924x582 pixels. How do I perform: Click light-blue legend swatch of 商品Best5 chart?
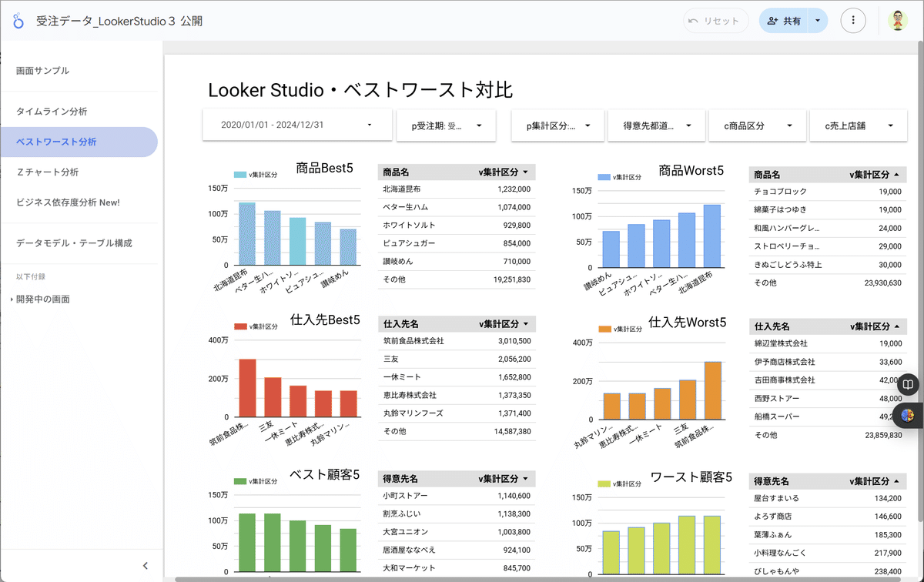click(x=240, y=176)
